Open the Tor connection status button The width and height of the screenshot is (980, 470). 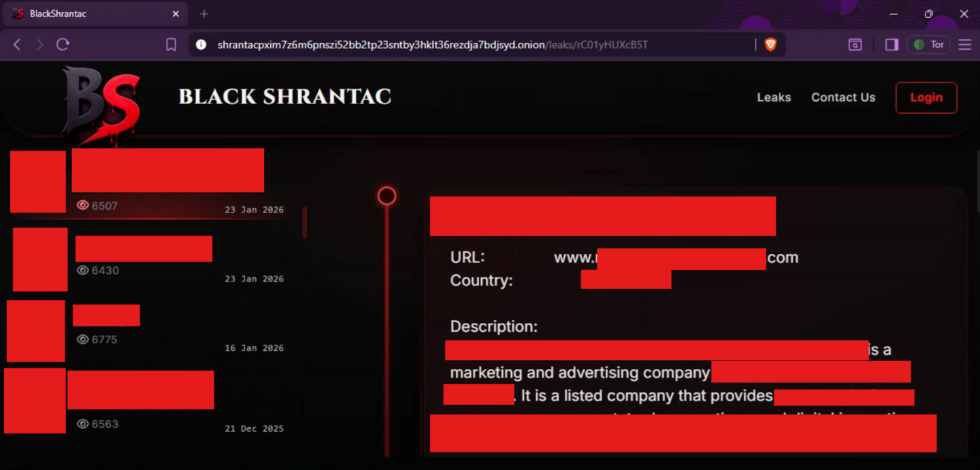click(x=929, y=45)
